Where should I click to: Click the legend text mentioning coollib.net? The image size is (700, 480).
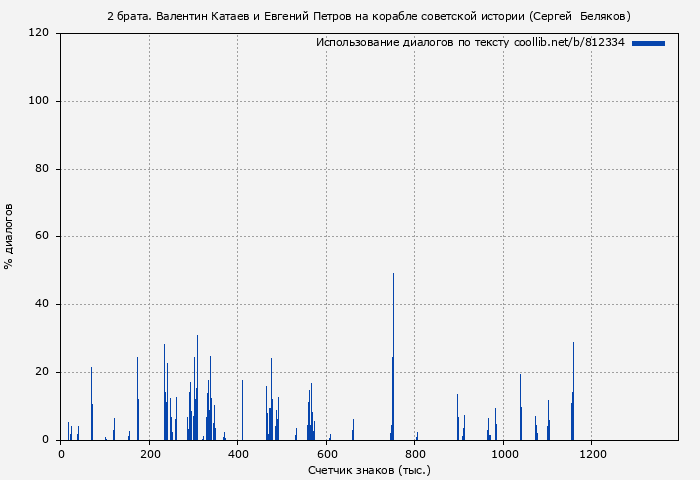tap(469, 43)
